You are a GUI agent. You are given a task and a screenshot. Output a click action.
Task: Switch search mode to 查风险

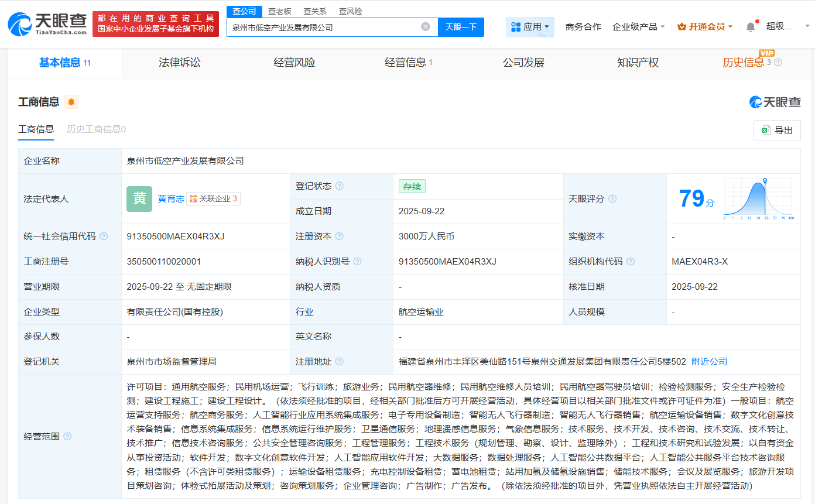tap(350, 11)
